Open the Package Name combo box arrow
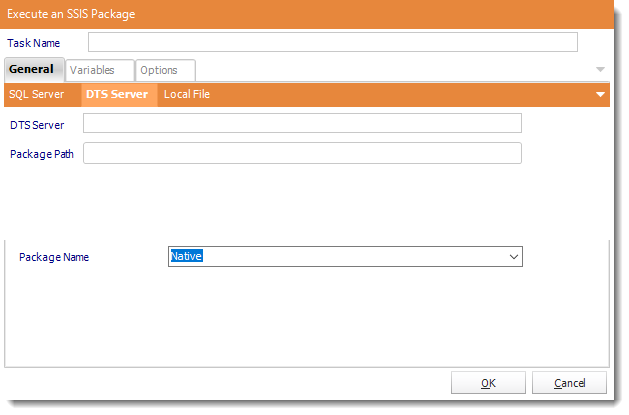Image resolution: width=629 pixels, height=415 pixels. point(513,257)
